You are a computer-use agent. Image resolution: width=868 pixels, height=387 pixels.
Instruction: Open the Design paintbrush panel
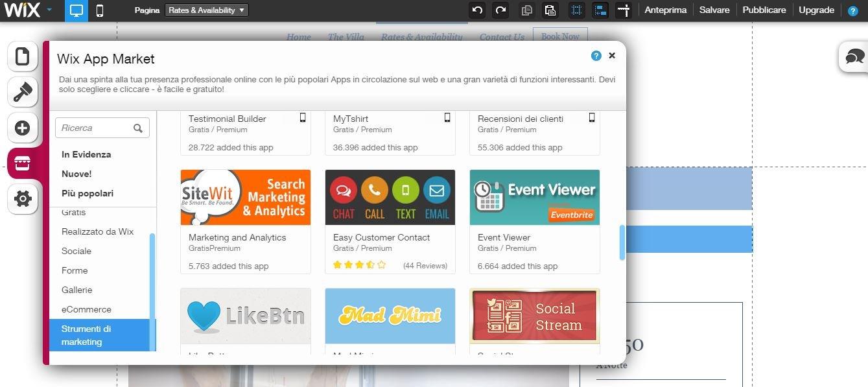23,92
